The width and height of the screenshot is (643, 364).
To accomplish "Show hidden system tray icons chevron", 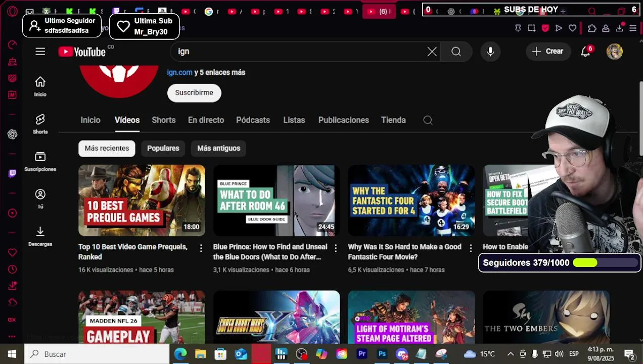I will (511, 354).
